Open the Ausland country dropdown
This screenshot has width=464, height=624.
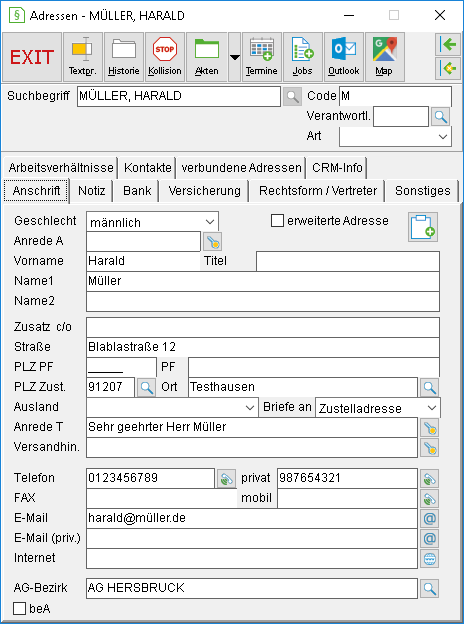pos(172,407)
